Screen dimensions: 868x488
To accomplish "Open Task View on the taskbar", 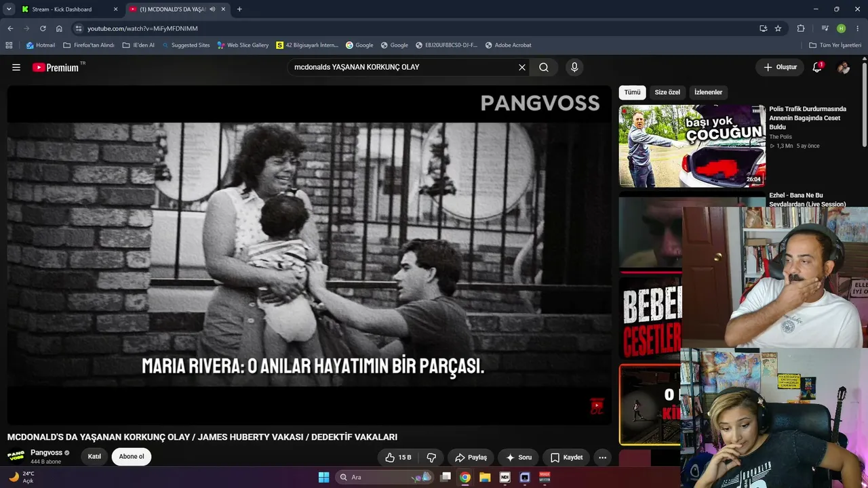I will tap(446, 477).
